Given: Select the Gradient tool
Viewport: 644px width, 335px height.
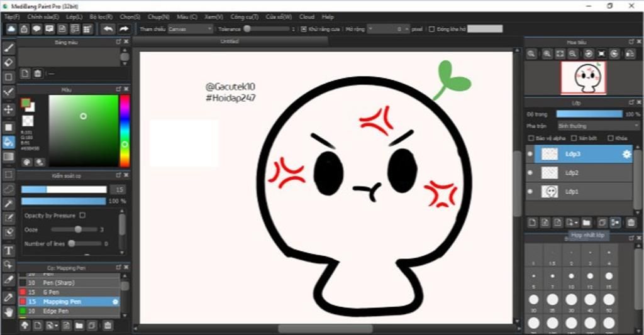Looking at the screenshot, I should [x=9, y=157].
